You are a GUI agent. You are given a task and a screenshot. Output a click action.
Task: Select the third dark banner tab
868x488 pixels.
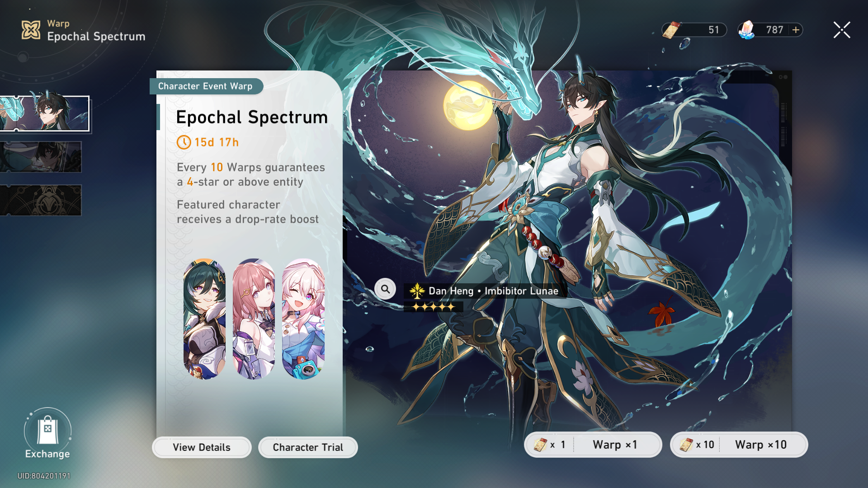pyautogui.click(x=41, y=200)
